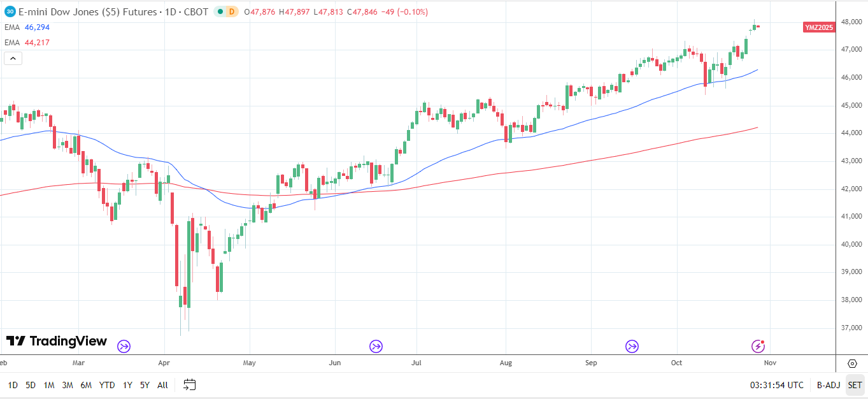Select the red EMA 44,217 label
The width and height of the screenshot is (868, 399).
(x=23, y=42)
